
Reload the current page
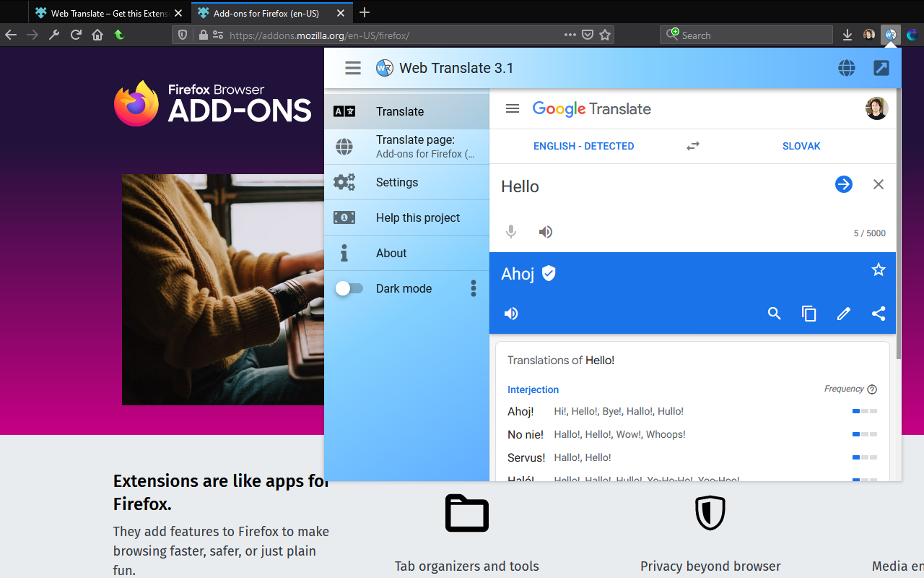point(76,35)
